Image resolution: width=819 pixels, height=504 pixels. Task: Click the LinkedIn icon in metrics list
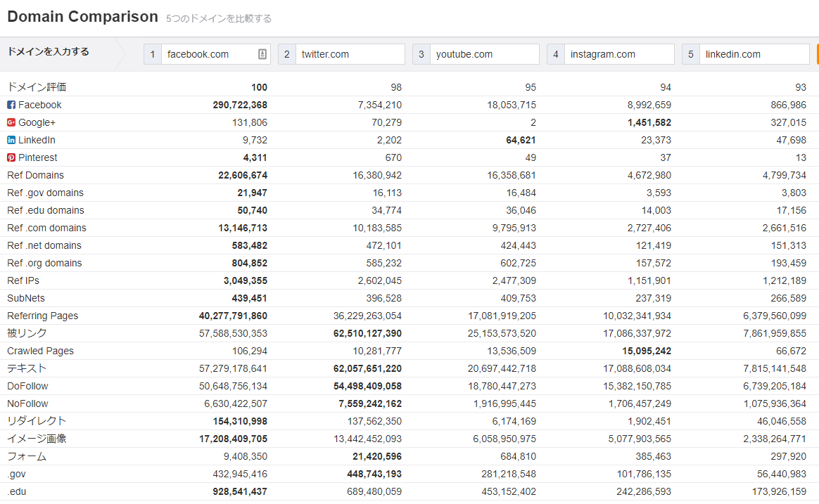coord(11,140)
